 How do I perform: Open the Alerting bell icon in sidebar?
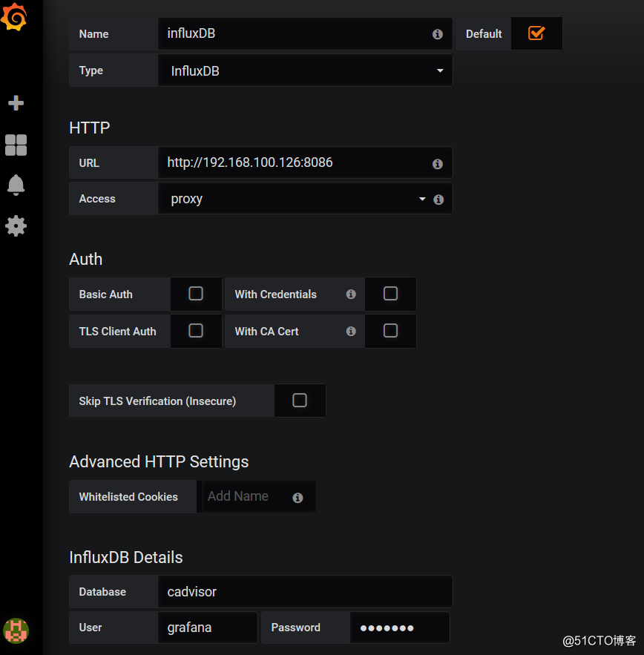point(16,185)
